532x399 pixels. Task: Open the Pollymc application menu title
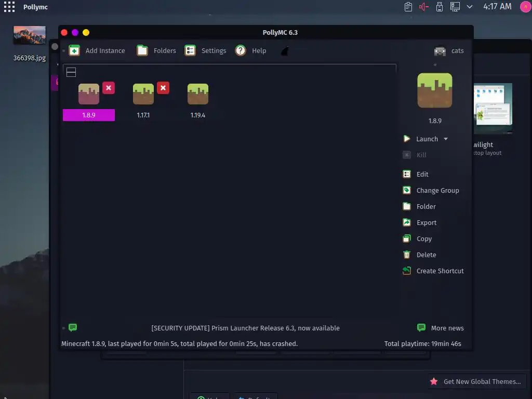35,7
